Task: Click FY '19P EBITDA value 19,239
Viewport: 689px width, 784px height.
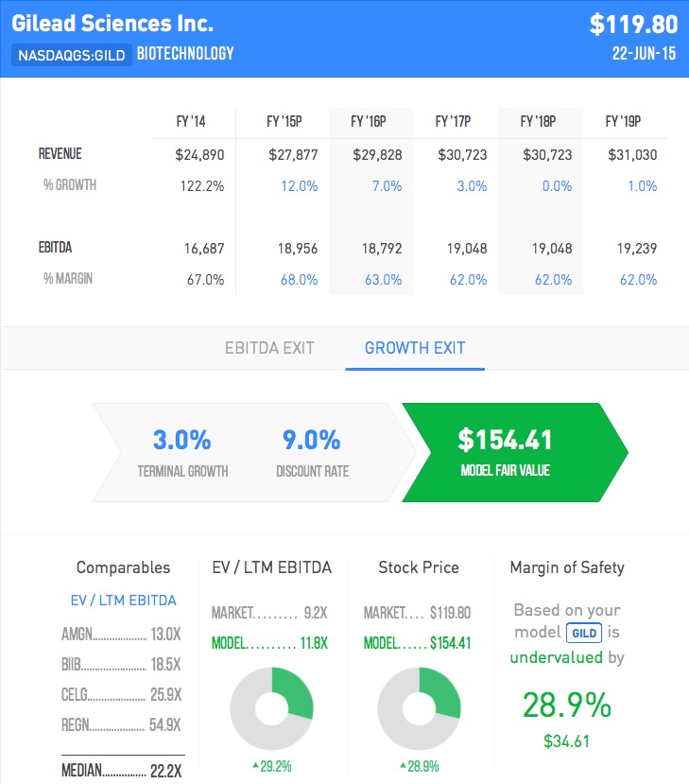Action: point(637,249)
